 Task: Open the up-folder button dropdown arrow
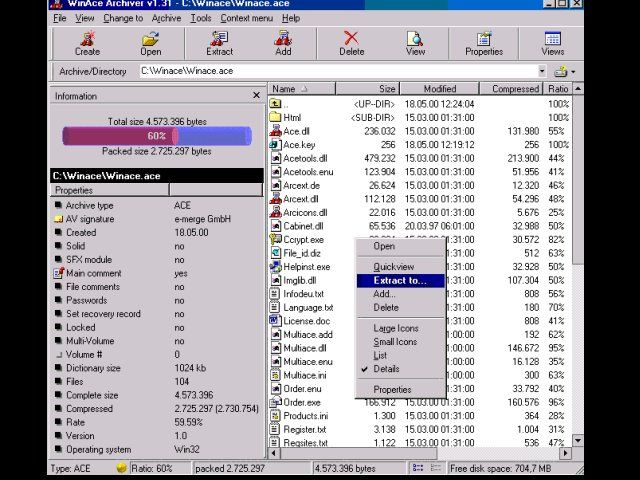tap(573, 72)
